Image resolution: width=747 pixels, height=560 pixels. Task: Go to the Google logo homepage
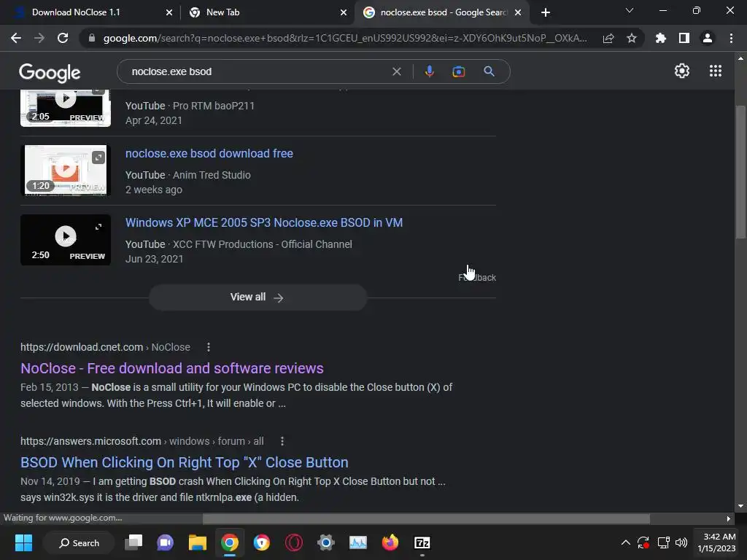click(50, 72)
